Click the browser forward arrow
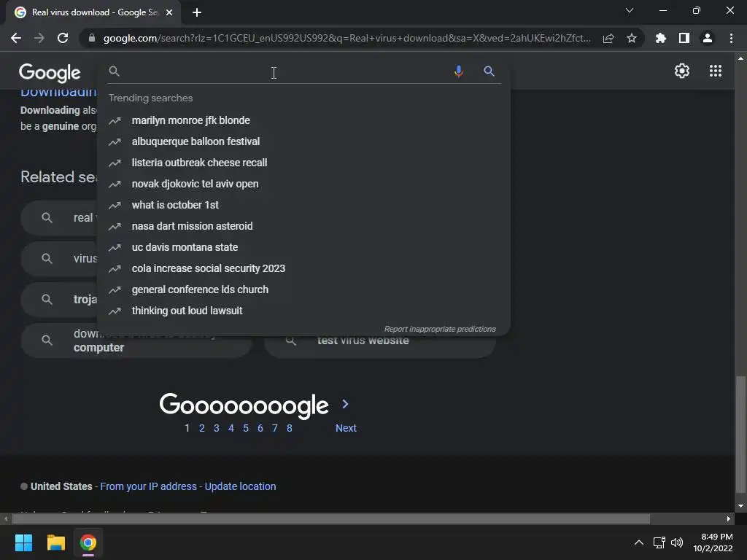The image size is (747, 560). [x=39, y=38]
